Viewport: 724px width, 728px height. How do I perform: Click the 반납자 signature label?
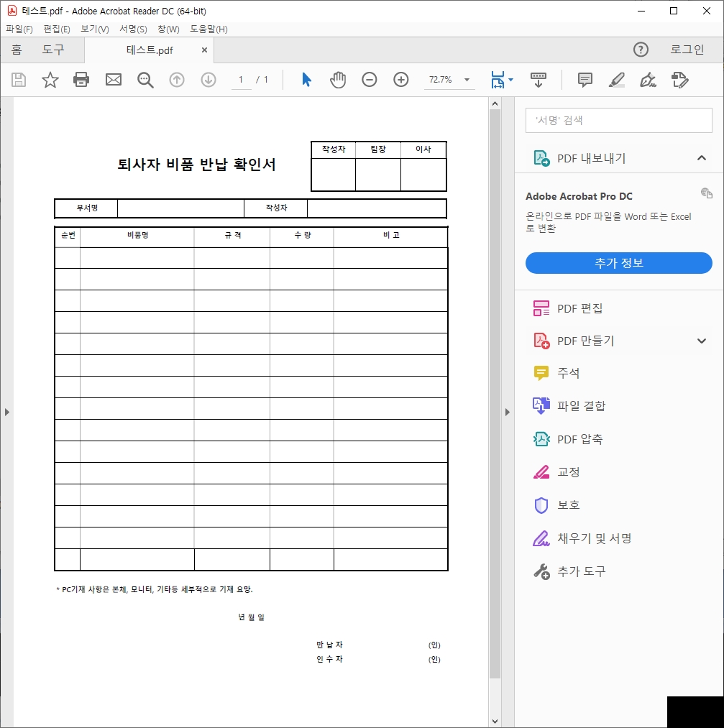[x=329, y=645]
